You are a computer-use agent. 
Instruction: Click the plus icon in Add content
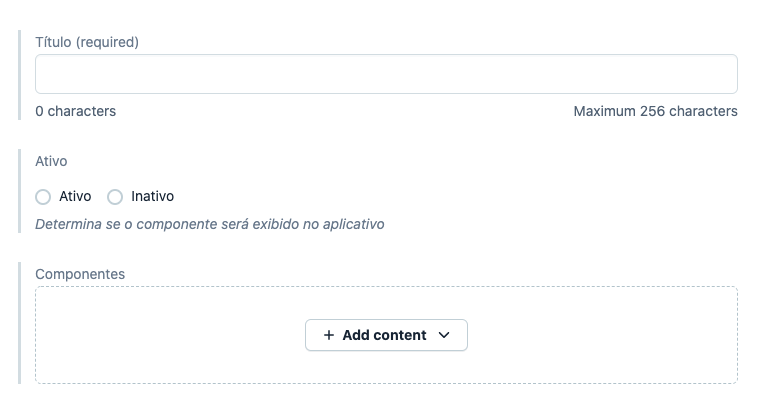(x=328, y=336)
